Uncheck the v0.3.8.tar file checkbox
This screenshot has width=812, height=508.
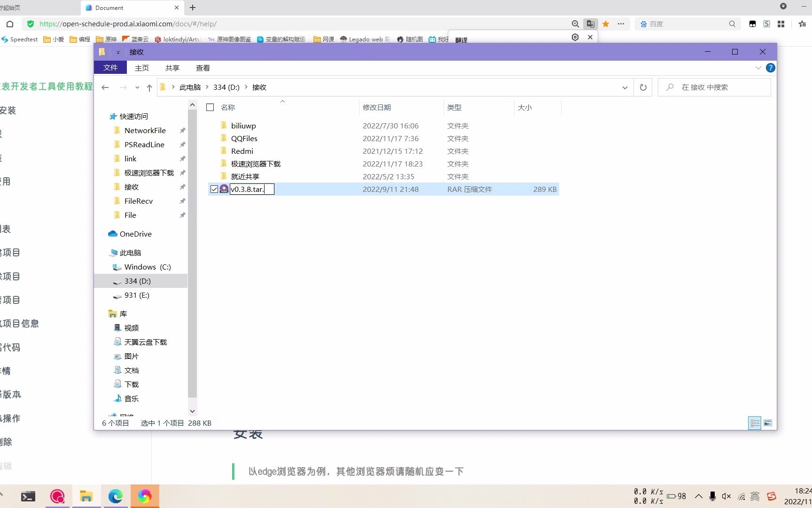[214, 189]
